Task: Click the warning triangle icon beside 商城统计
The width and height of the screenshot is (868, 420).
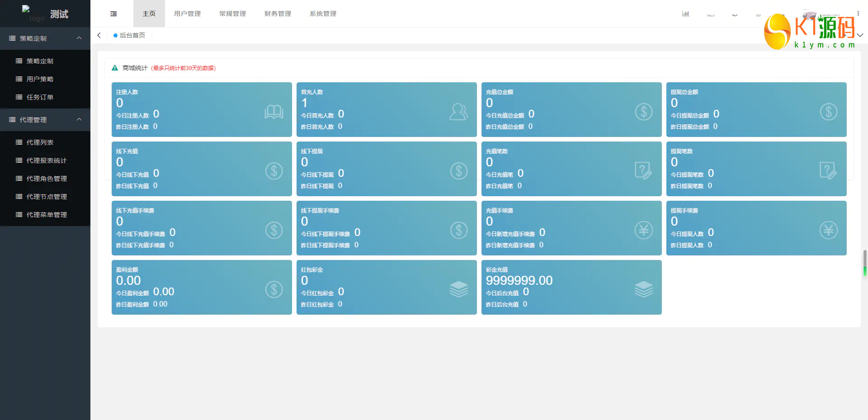Action: [x=115, y=68]
